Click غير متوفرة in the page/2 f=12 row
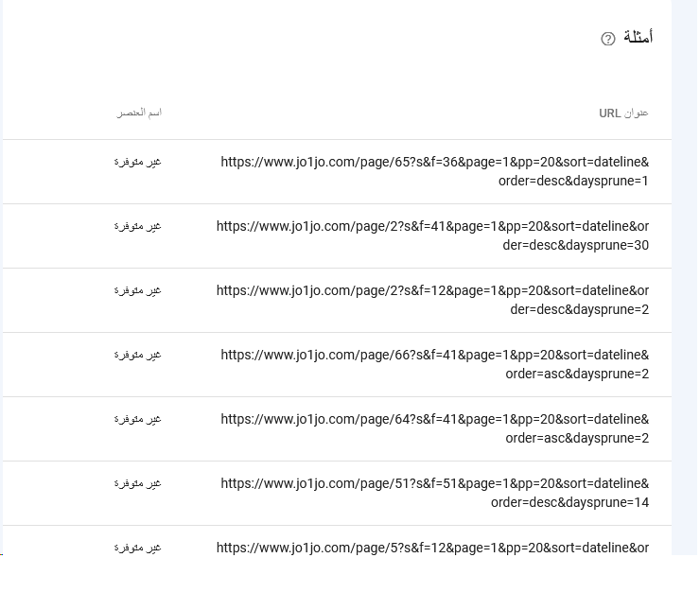 tap(138, 290)
